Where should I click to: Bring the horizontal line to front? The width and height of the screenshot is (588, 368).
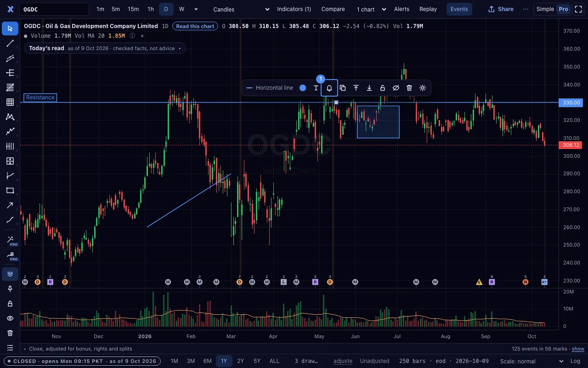click(x=356, y=88)
